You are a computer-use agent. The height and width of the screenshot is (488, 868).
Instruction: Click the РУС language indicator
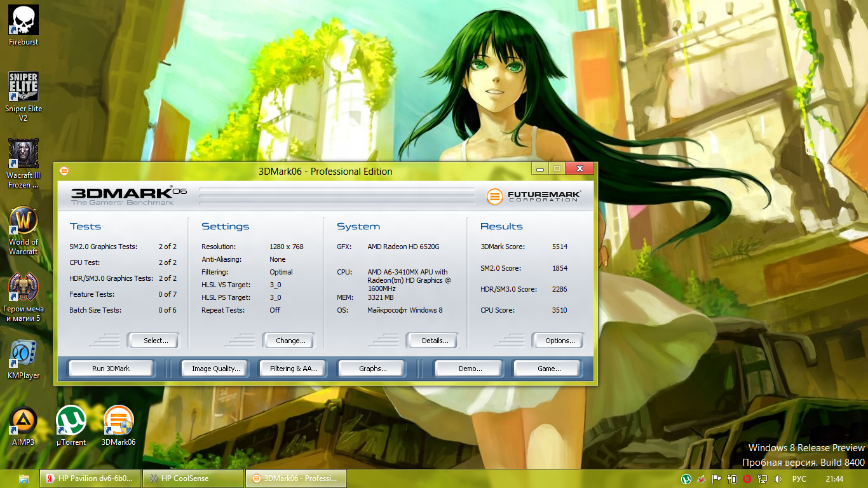tap(800, 478)
